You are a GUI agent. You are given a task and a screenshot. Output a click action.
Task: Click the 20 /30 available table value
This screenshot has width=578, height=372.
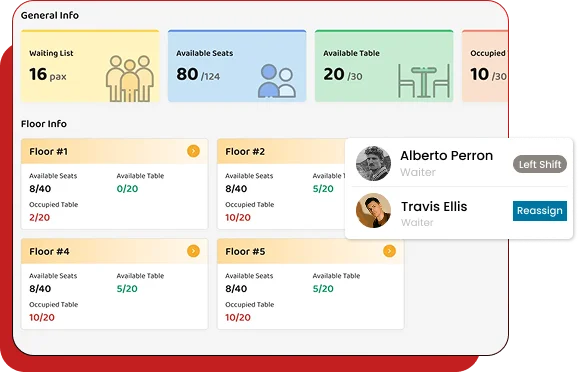pos(343,74)
